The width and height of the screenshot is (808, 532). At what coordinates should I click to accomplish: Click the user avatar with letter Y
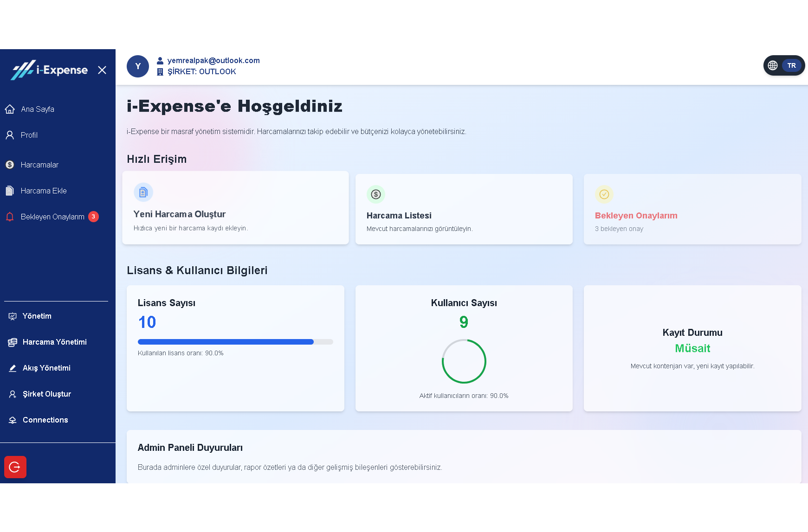point(138,66)
